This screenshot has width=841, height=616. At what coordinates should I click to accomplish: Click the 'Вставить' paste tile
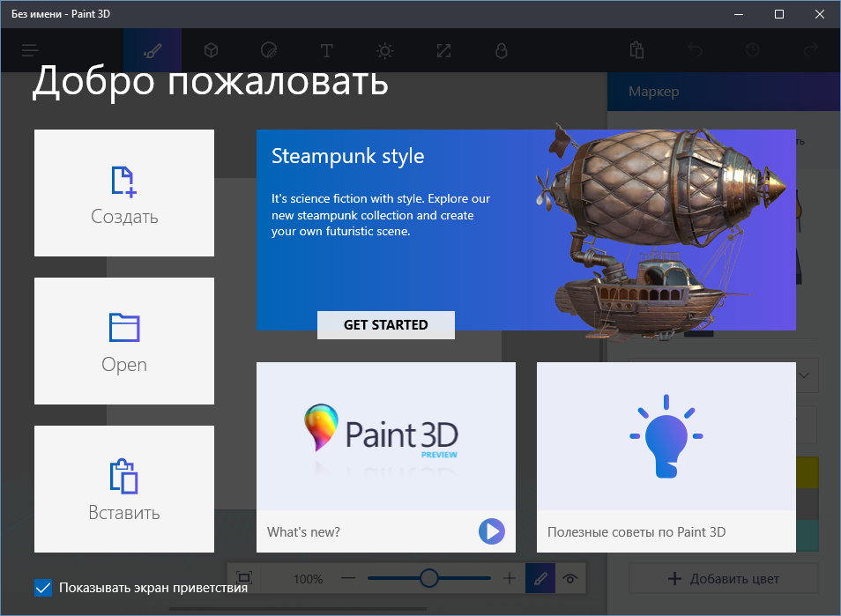(x=124, y=489)
